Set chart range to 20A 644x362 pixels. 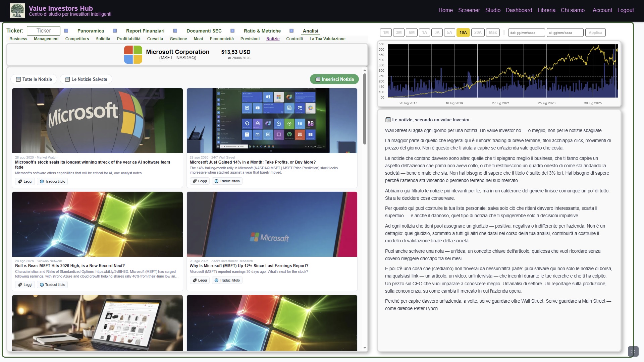[x=478, y=33]
